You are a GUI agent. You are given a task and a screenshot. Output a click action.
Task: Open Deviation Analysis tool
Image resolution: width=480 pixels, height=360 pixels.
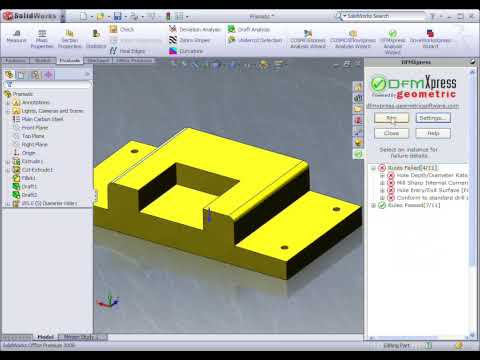195,29
